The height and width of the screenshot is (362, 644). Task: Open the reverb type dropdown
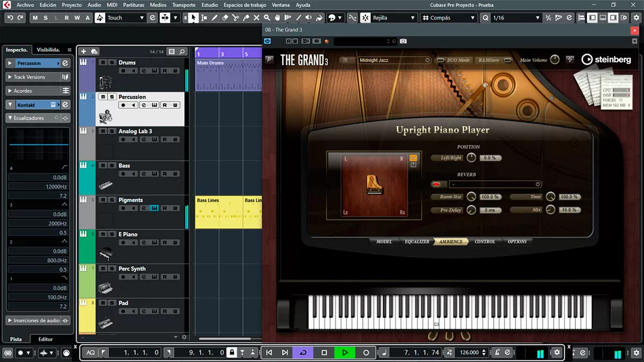[495, 184]
